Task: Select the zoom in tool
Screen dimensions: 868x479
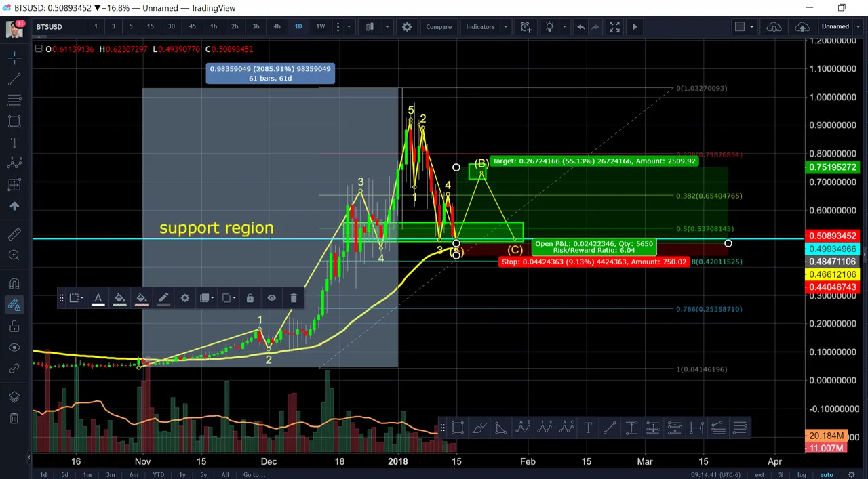Action: point(14,255)
